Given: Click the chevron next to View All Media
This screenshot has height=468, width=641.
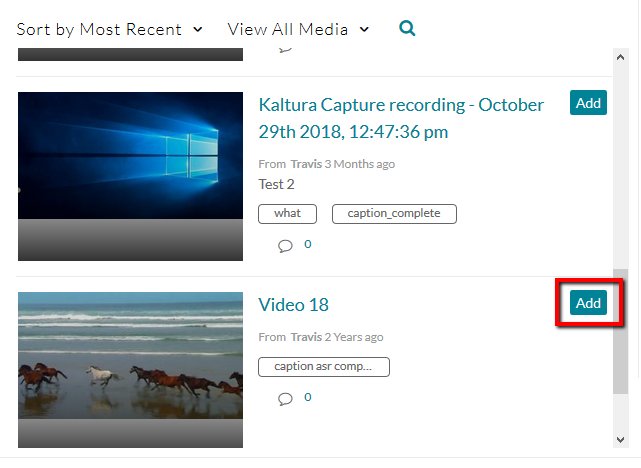Looking at the screenshot, I should point(364,30).
